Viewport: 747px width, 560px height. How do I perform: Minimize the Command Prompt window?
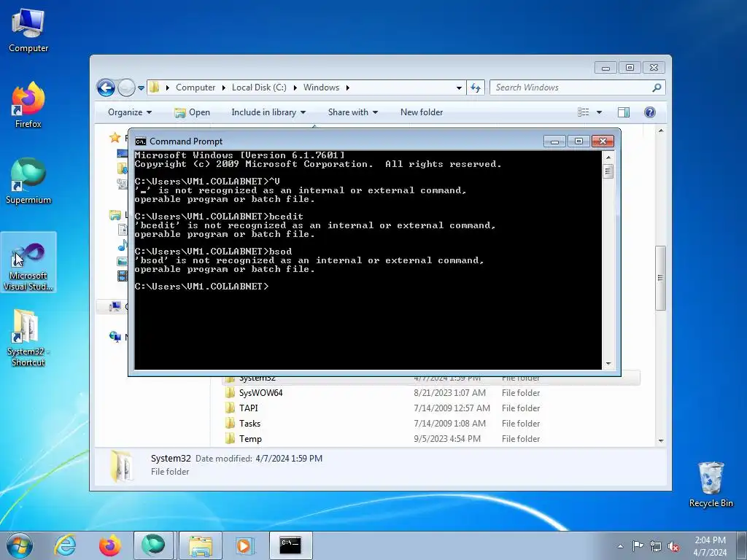554,141
